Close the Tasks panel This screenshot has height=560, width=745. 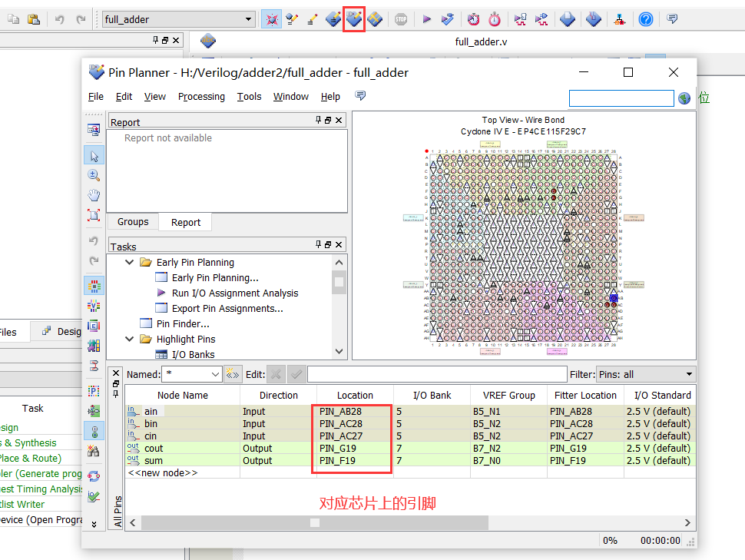pos(339,244)
